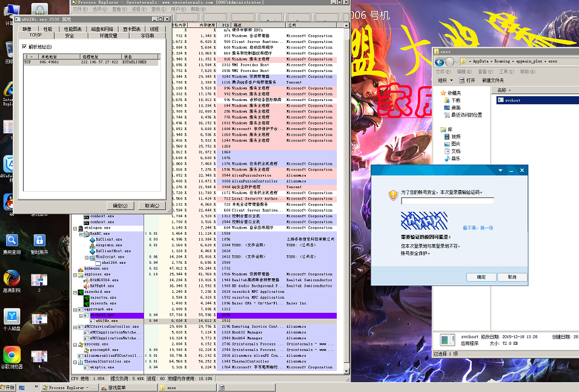Click 打开 in Explorer toolbar
The width and height of the screenshot is (579, 392).
[x=467, y=80]
